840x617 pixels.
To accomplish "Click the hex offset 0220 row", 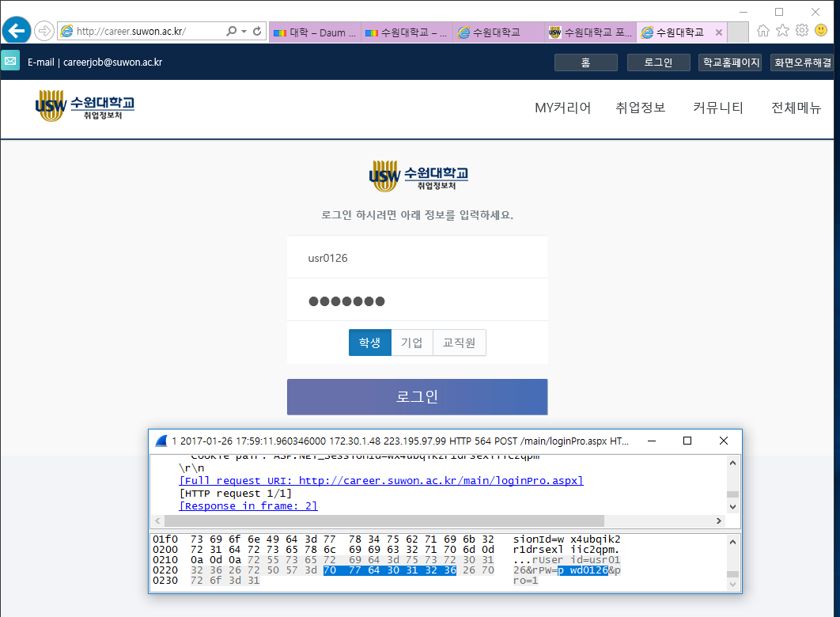I will (165, 570).
